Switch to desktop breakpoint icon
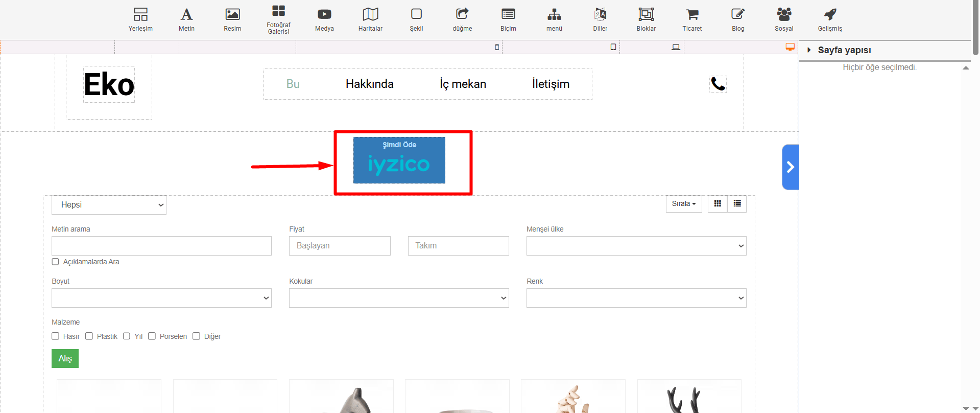The height and width of the screenshot is (413, 980). tap(790, 47)
